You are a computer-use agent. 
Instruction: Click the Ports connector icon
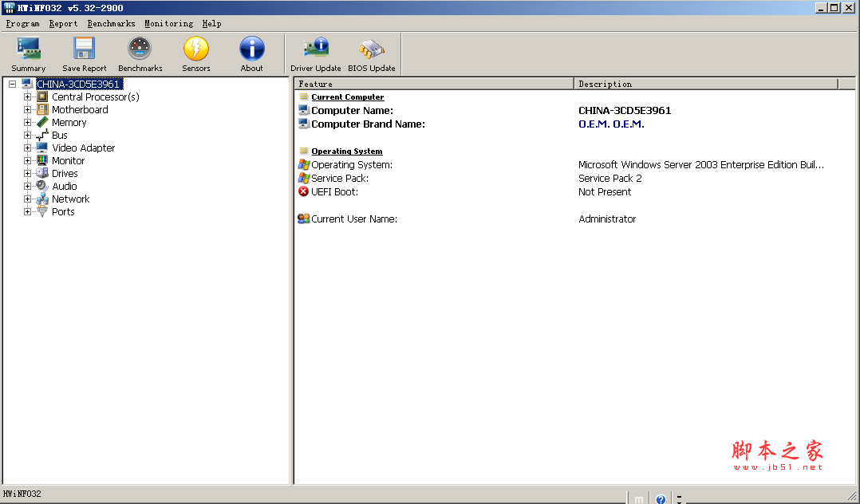[x=42, y=211]
